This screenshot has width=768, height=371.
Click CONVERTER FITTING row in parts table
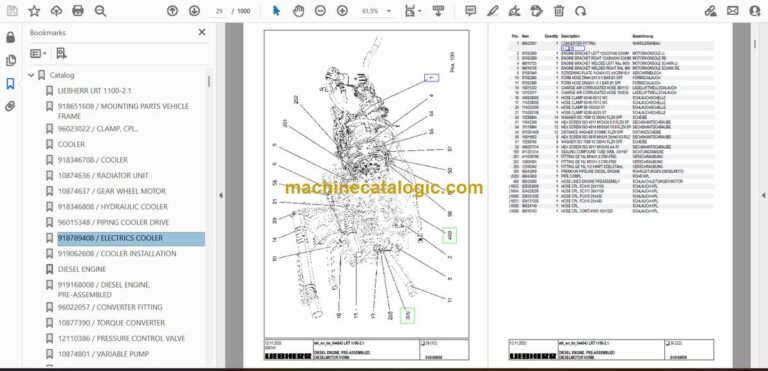click(x=612, y=44)
